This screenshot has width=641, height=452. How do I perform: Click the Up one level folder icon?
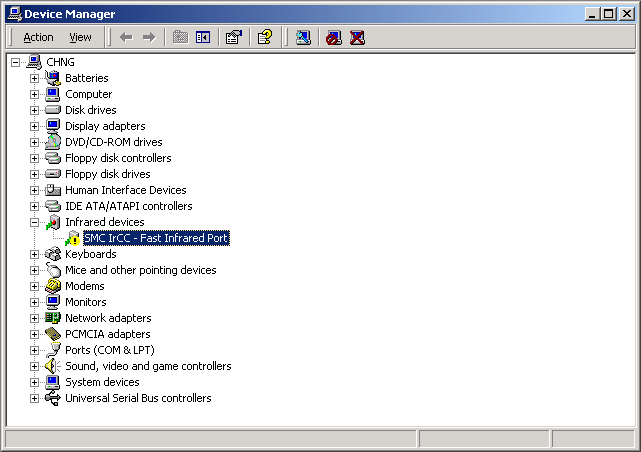(180, 38)
